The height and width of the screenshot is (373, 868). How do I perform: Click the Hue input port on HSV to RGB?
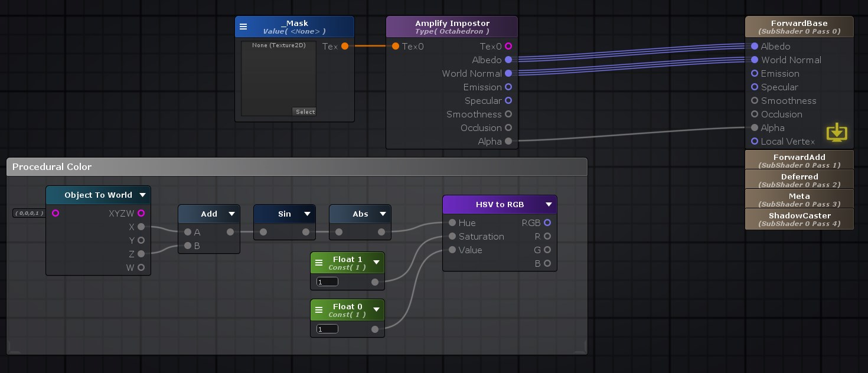452,223
